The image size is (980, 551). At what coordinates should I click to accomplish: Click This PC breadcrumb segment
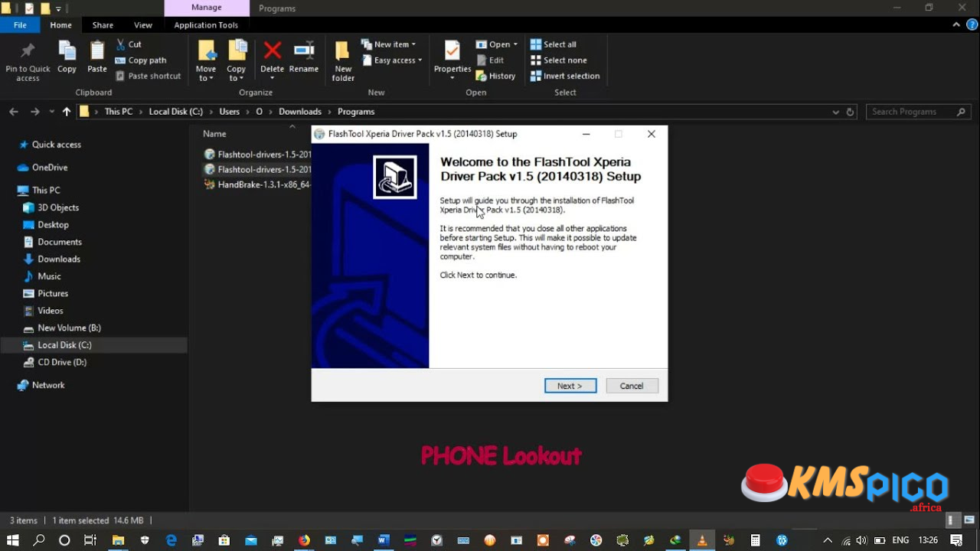[119, 112]
